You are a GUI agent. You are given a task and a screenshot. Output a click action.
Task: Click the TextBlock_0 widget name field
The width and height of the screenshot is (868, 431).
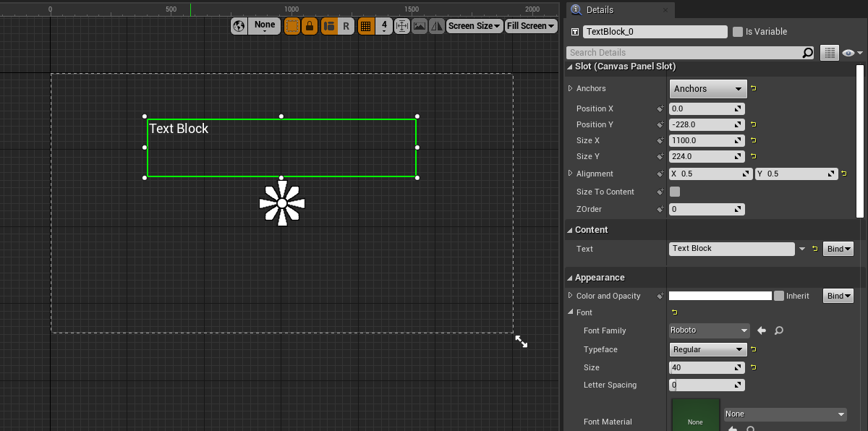click(x=655, y=32)
